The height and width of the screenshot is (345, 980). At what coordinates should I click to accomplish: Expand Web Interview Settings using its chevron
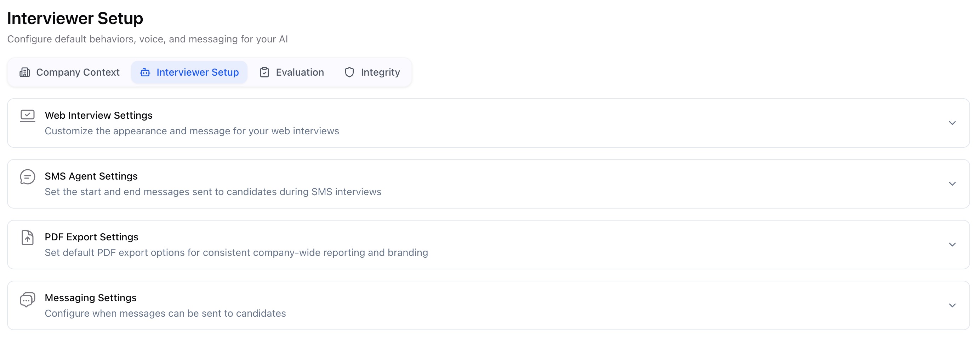pyautogui.click(x=952, y=123)
